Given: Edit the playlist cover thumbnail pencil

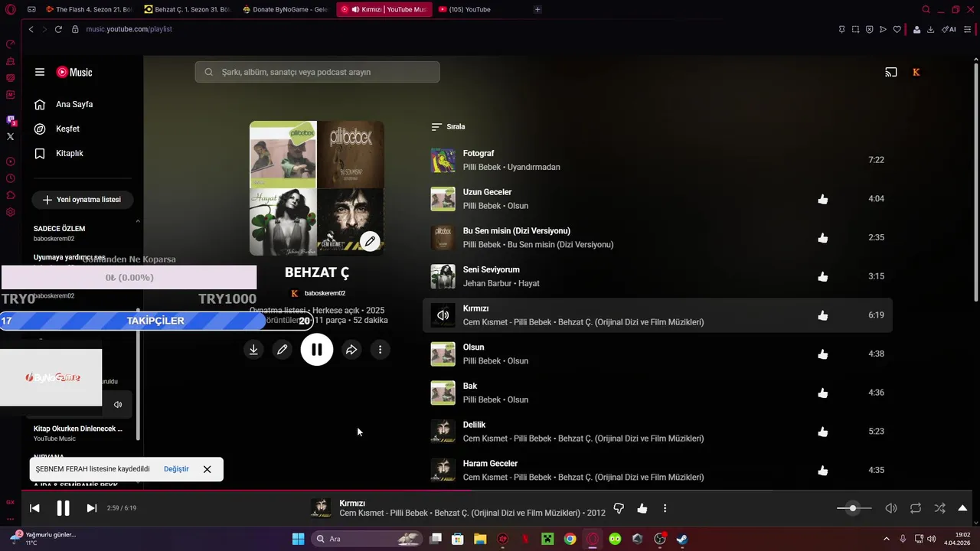Looking at the screenshot, I should (370, 241).
